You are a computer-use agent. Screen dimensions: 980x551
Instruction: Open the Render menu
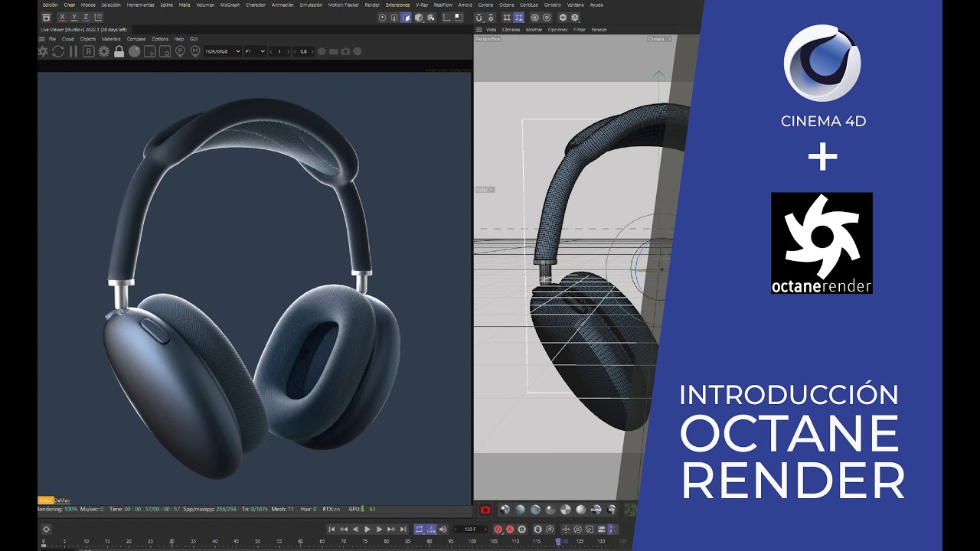[x=372, y=5]
